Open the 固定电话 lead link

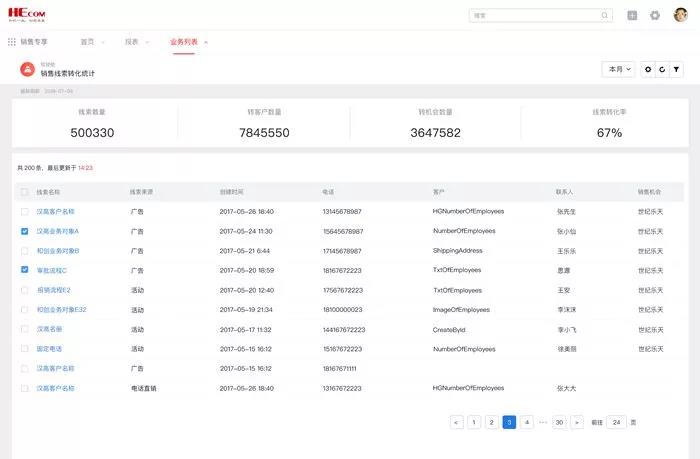49,348
